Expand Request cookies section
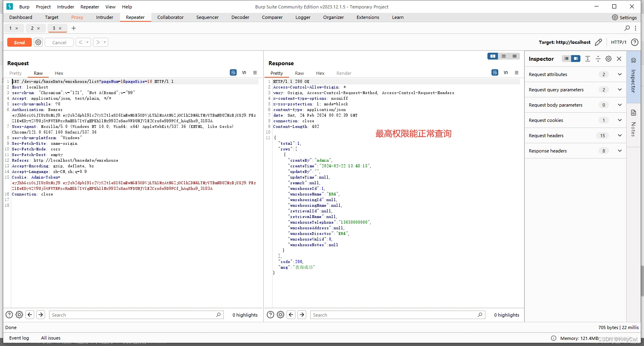 pos(576,120)
